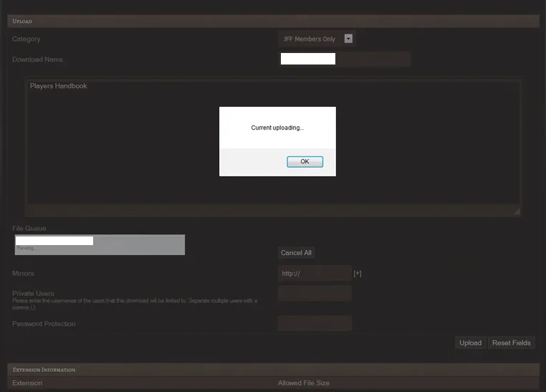Click OK in the uploading dialog

click(305, 162)
